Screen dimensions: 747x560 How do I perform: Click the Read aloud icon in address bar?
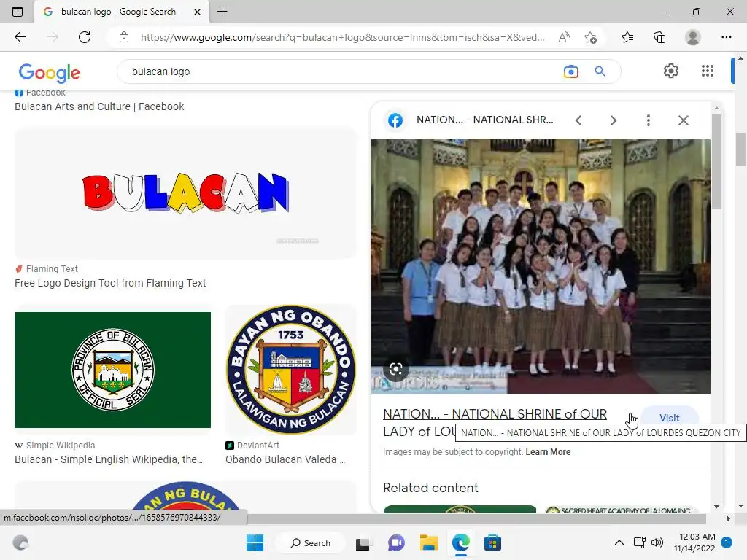click(564, 37)
